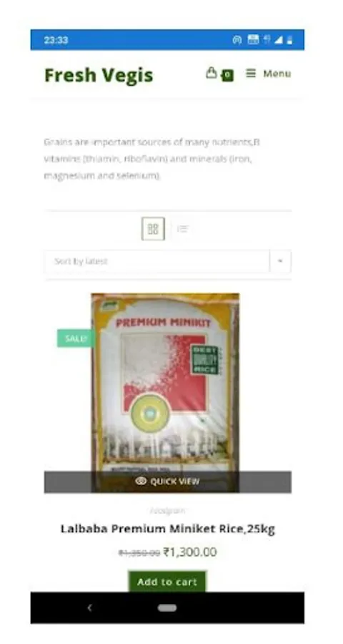
Task: Open Lalbaba Premium Miniket Rice product title
Action: click(x=168, y=529)
